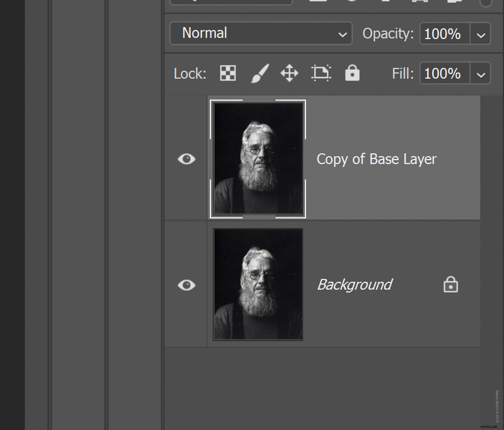The width and height of the screenshot is (504, 430).
Task: Click the Fill 100% value
Action: (x=443, y=74)
